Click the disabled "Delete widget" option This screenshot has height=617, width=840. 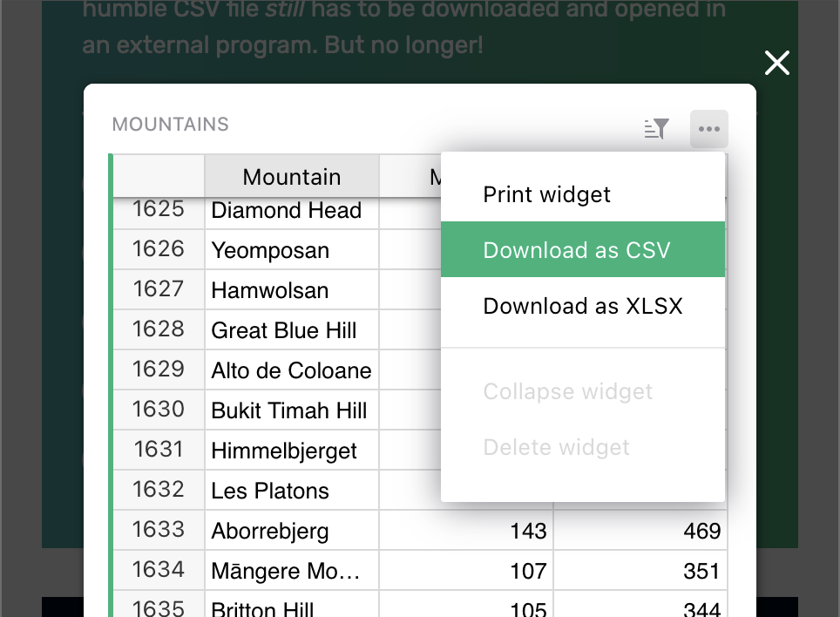pos(556,447)
